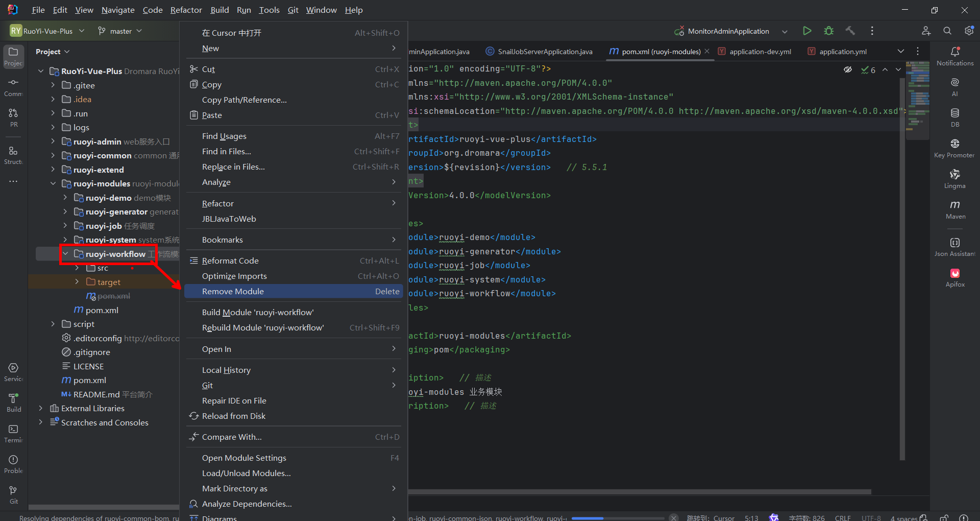Close the pom.xml (ruoyi-modules) tab

click(x=707, y=51)
